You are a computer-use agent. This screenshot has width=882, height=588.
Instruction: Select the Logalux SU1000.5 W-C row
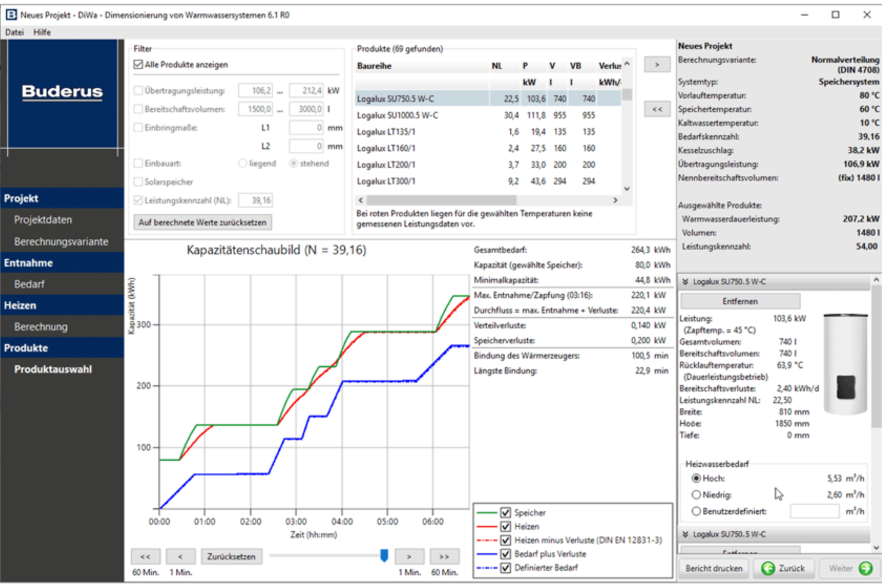pyautogui.click(x=488, y=115)
